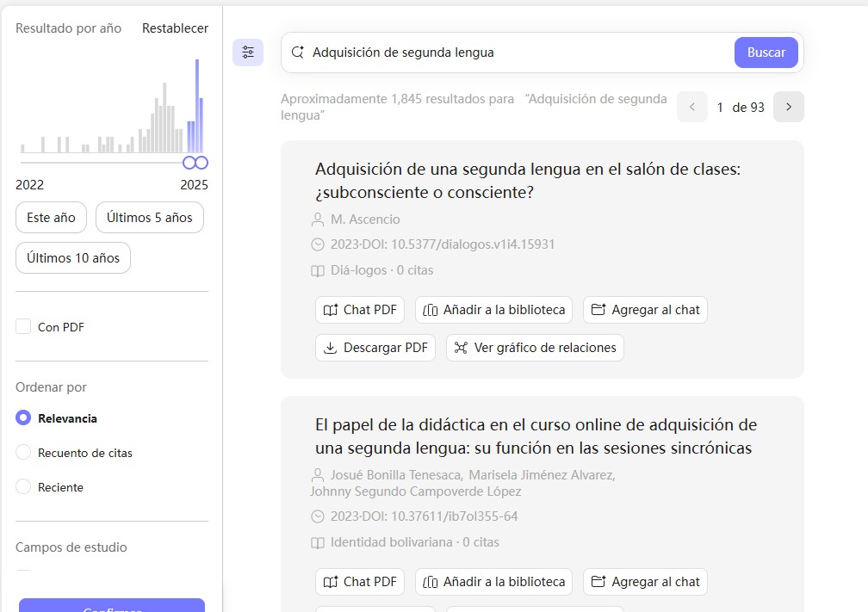
Task: Click the right year range slider handle
Action: [202, 163]
